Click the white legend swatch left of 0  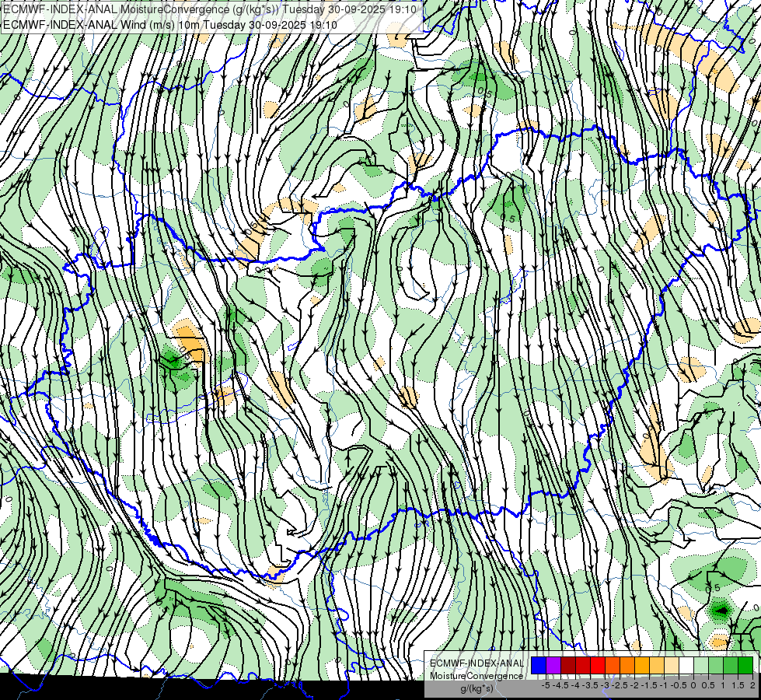tap(686, 666)
